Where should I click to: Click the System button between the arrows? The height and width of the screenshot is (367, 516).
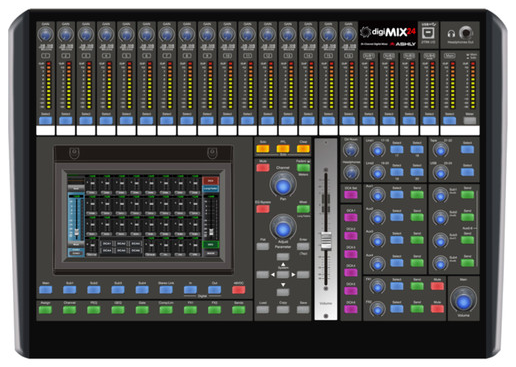(x=283, y=275)
